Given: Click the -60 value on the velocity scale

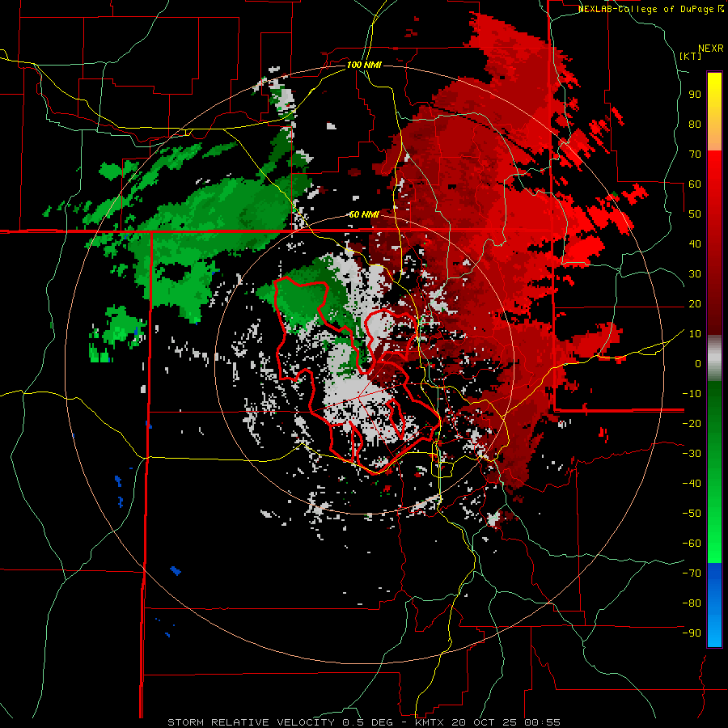Looking at the screenshot, I should (692, 544).
